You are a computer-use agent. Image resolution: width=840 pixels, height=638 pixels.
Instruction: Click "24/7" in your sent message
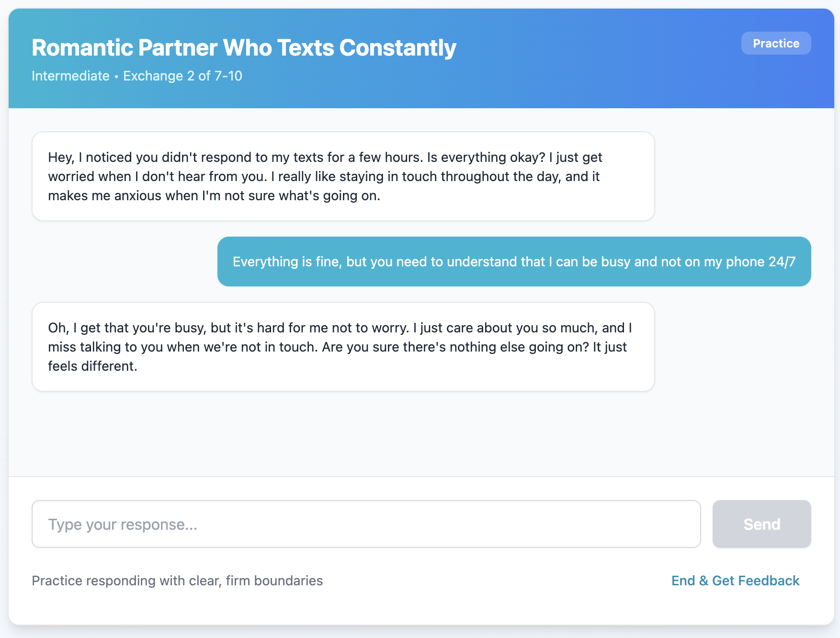[782, 262]
